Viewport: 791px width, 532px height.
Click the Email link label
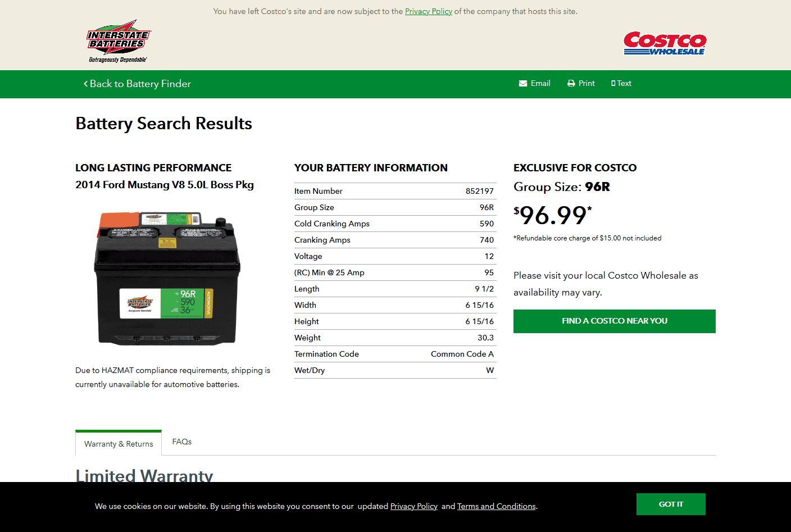point(540,84)
